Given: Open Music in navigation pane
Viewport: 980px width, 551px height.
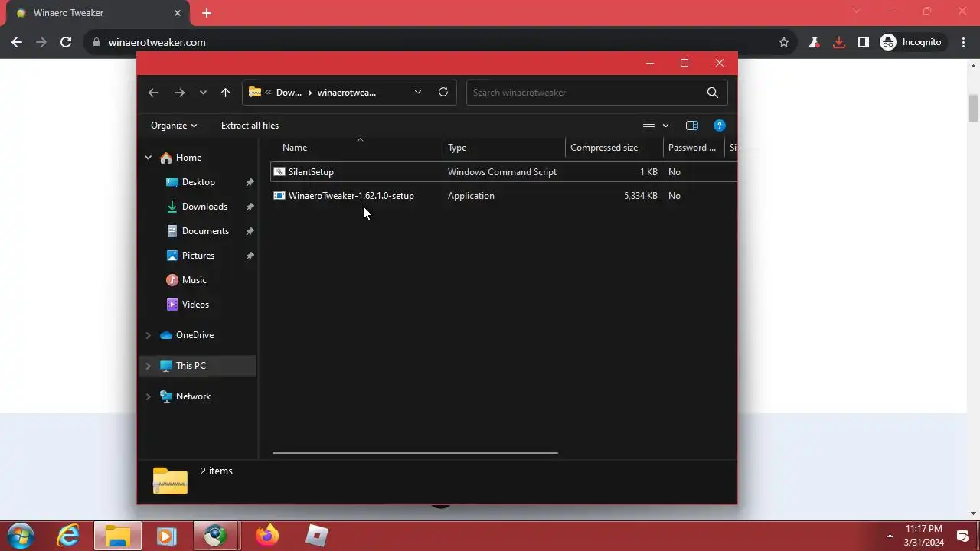Looking at the screenshot, I should click(194, 280).
